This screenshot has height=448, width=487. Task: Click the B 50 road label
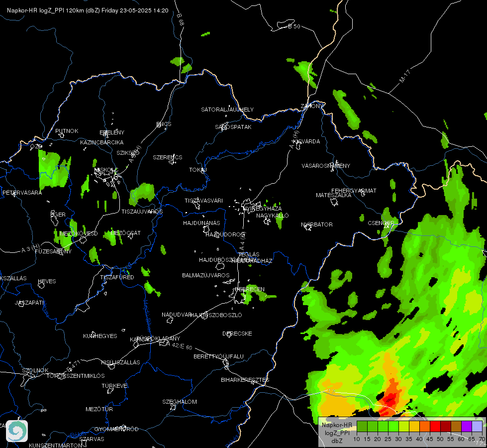click(294, 26)
